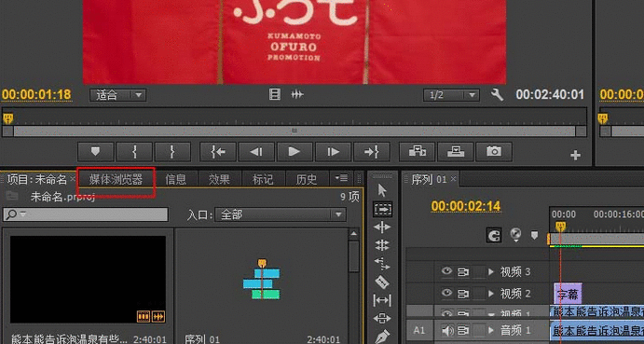Switch to the 历史 tab
The image size is (644, 344).
pyautogui.click(x=307, y=179)
